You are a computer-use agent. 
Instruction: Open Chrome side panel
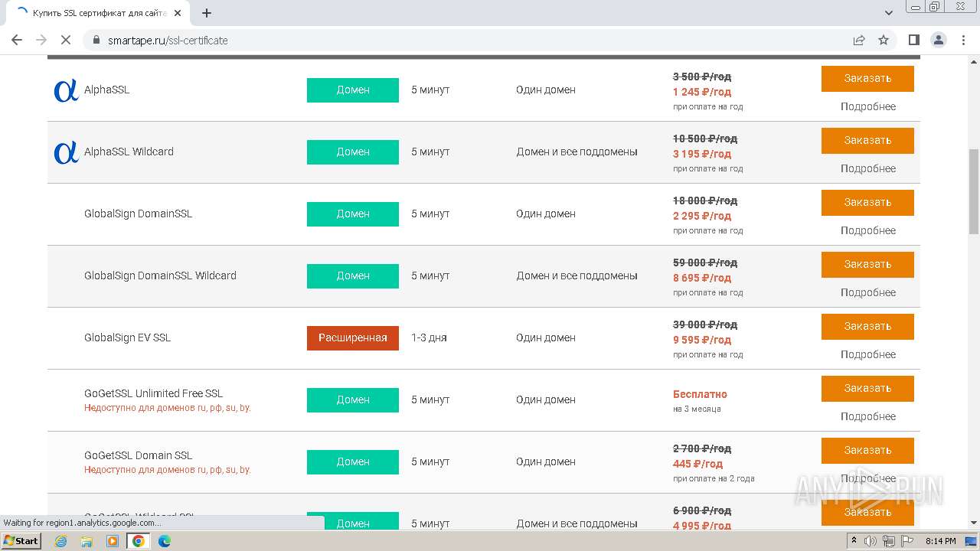(x=914, y=40)
